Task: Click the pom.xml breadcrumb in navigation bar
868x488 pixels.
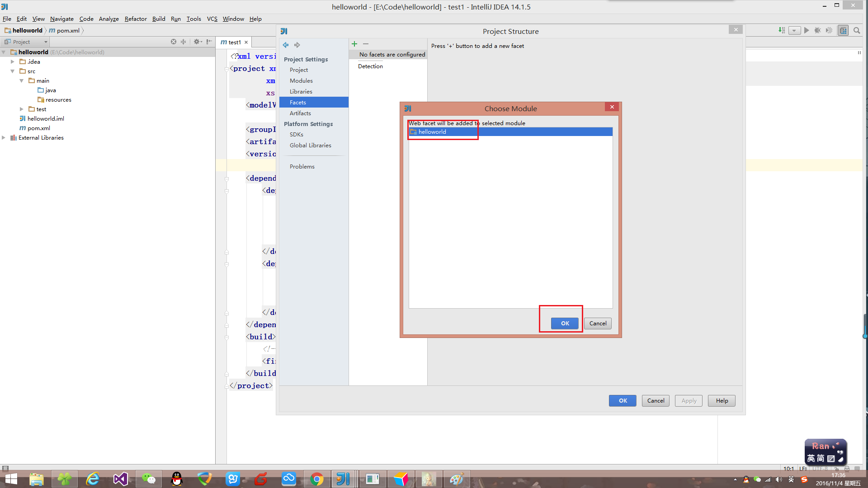Action: point(64,31)
